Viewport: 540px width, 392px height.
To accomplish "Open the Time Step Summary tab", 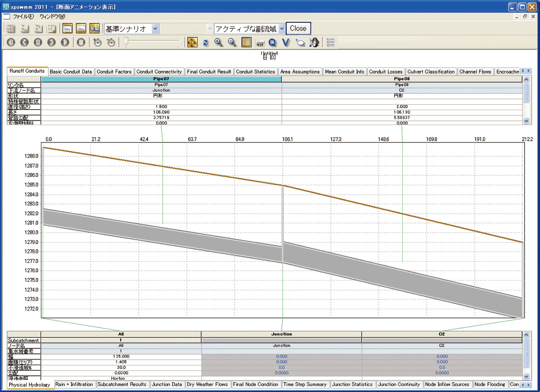I will click(305, 384).
